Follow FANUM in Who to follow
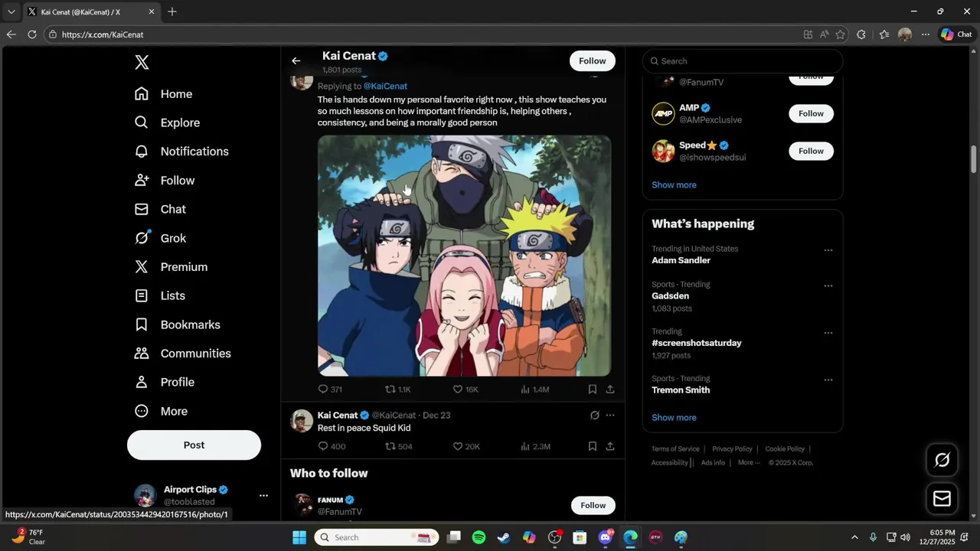The height and width of the screenshot is (551, 980). point(593,505)
